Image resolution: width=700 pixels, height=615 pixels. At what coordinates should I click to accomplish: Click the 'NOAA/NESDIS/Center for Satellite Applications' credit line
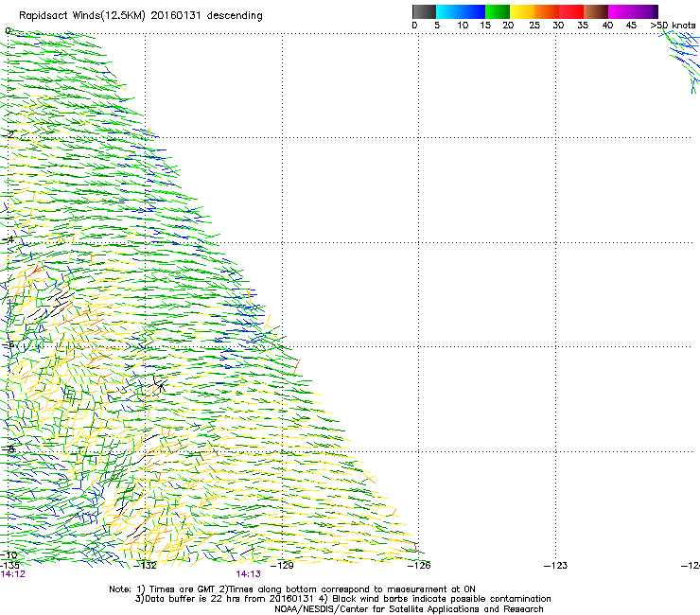tap(409, 609)
